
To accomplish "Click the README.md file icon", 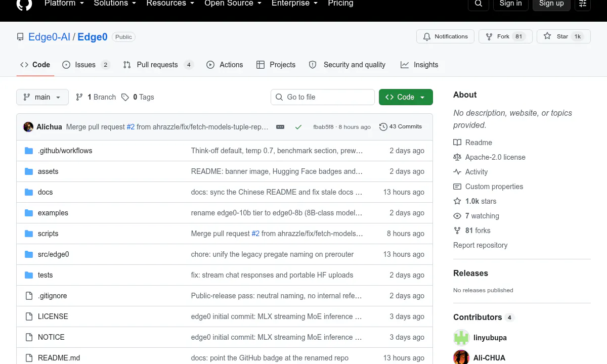I will point(29,358).
